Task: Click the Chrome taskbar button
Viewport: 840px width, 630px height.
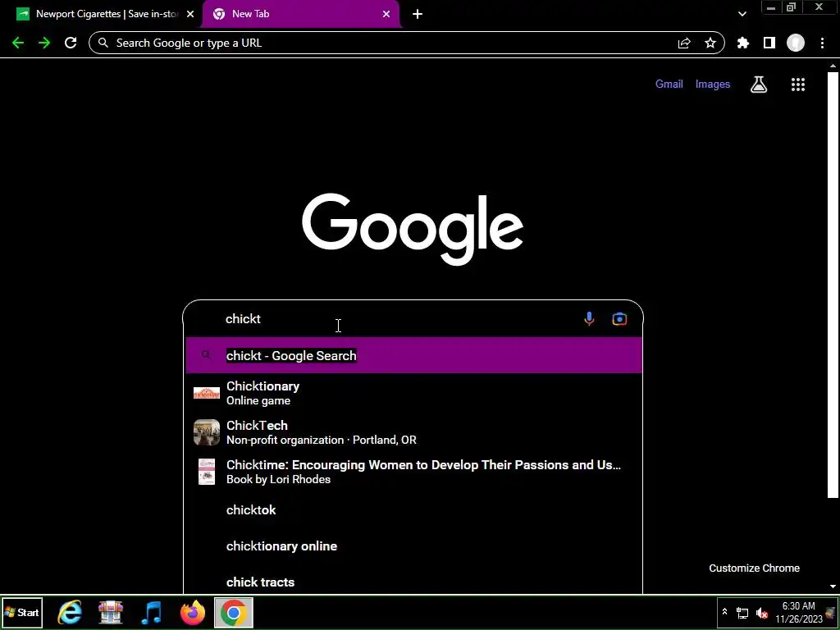Action: 234,612
